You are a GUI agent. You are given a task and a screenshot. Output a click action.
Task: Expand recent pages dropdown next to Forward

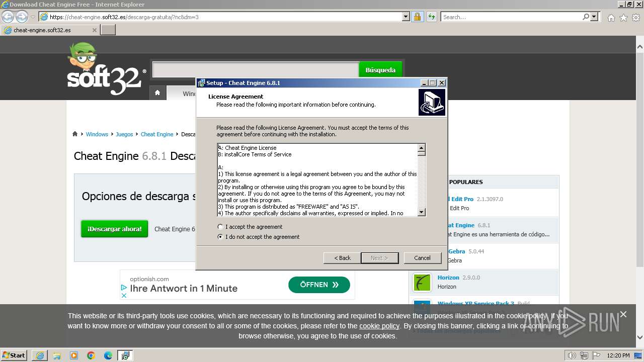(x=33, y=17)
